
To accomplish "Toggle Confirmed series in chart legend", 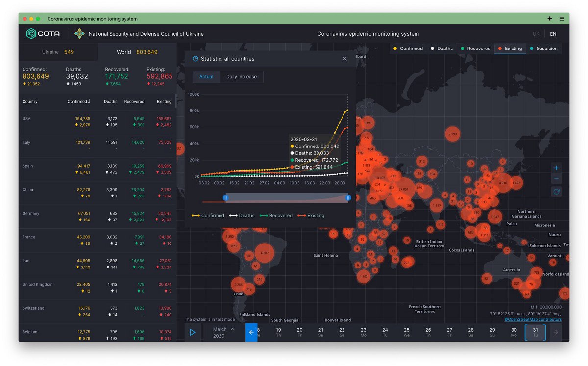I will 208,215.
